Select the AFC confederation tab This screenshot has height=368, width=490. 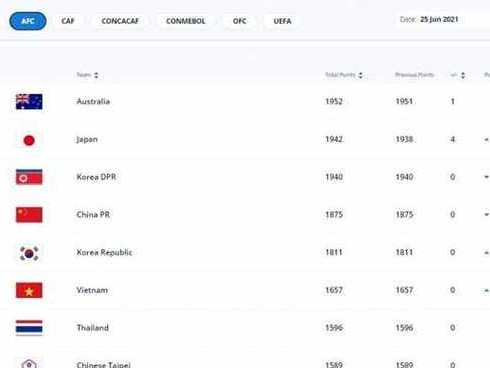coord(28,21)
